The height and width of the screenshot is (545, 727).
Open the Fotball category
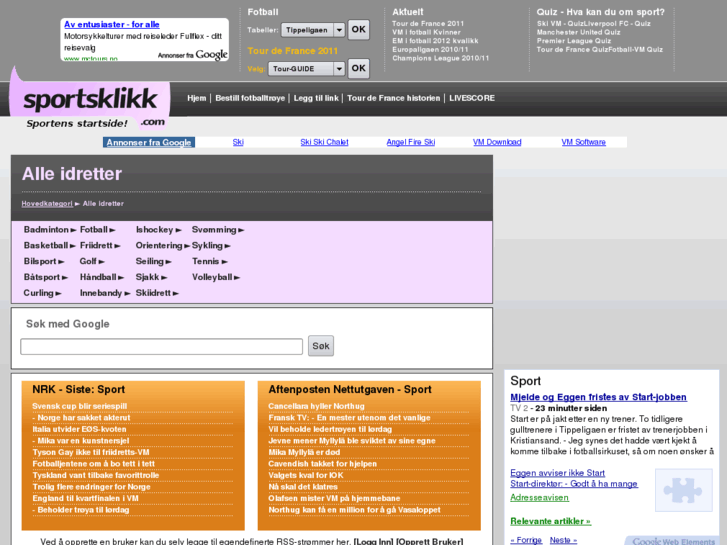(x=97, y=230)
